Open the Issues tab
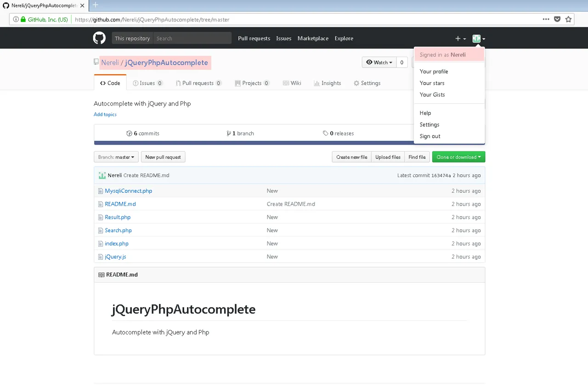Viewport: 588px width, 391px height. [147, 83]
